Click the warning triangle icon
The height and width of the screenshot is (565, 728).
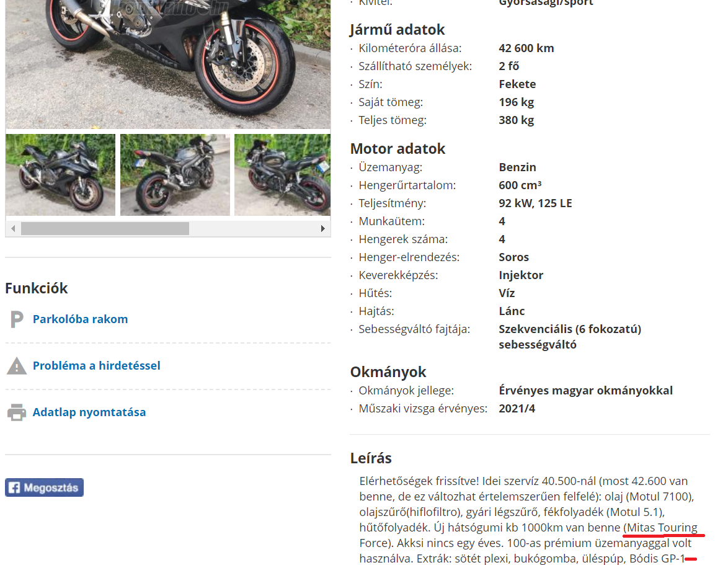point(17,366)
